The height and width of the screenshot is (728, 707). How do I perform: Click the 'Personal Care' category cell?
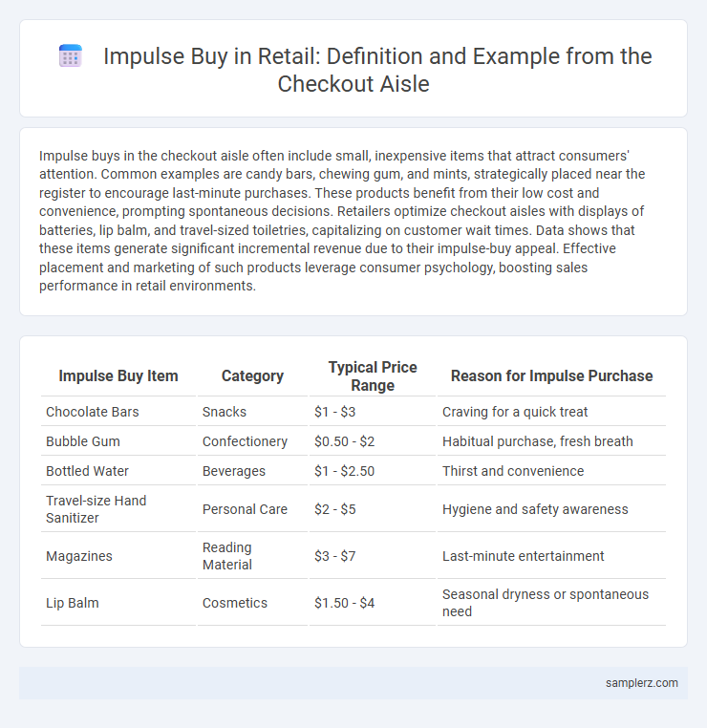(x=252, y=509)
